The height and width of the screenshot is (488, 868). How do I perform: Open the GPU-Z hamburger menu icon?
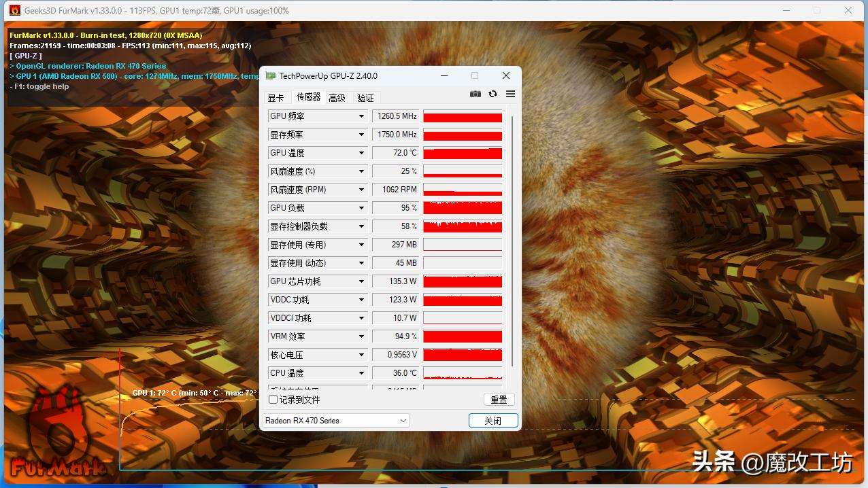[510, 94]
